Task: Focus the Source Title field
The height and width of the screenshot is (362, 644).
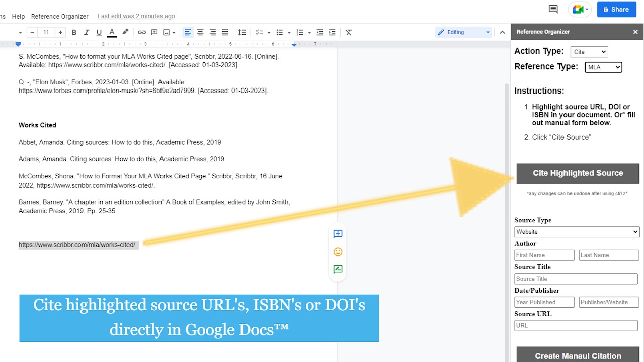Action: [576, 279]
